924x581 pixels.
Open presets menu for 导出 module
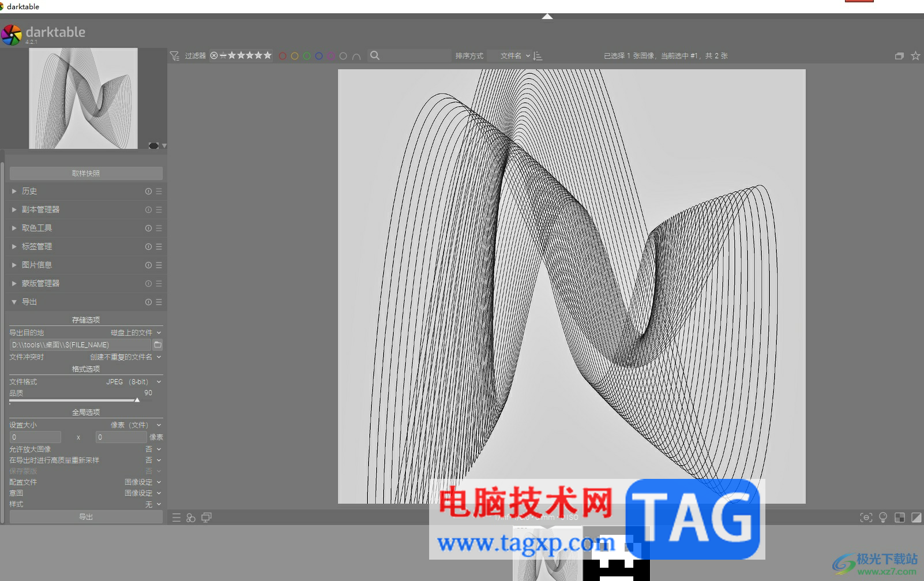(159, 302)
